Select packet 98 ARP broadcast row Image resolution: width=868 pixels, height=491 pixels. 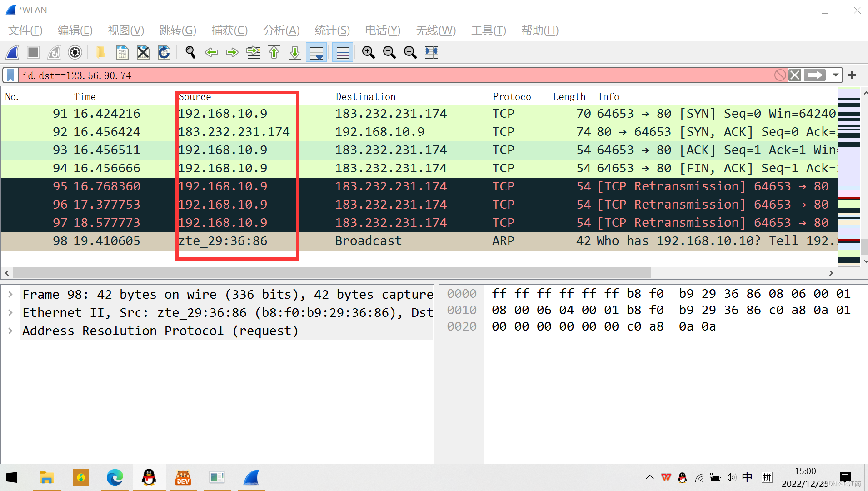coord(419,241)
